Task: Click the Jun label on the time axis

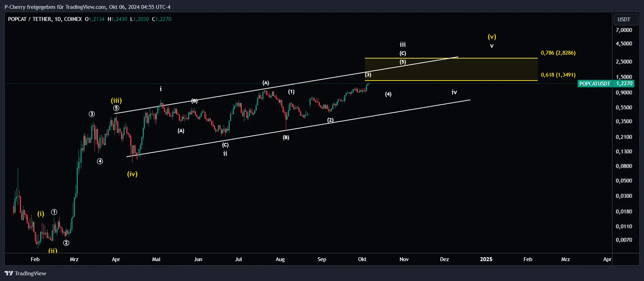Action: pyautogui.click(x=198, y=259)
